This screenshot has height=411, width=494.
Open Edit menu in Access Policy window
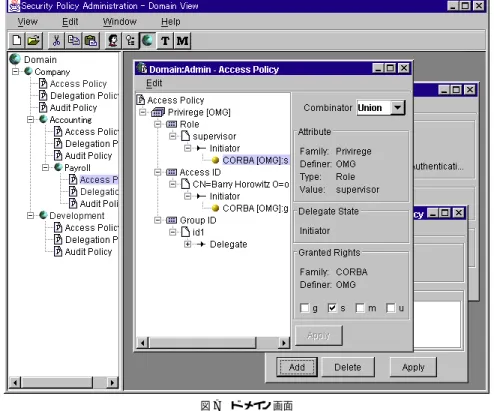154,83
